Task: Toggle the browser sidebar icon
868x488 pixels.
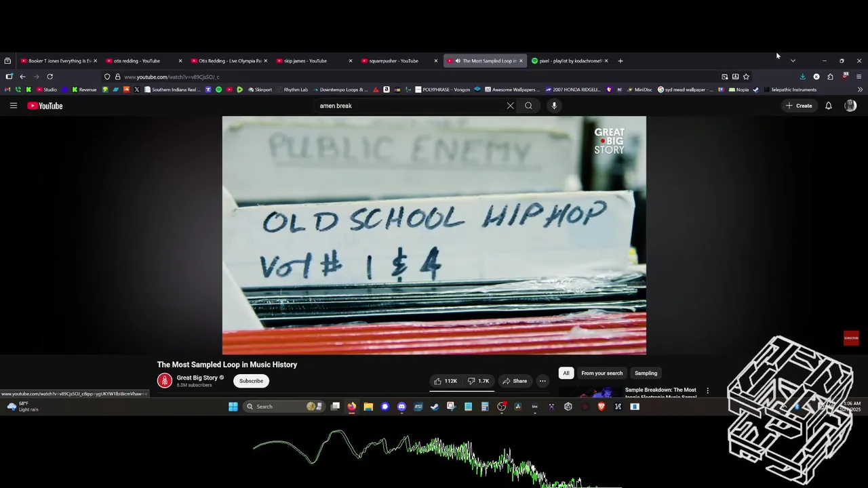Action: click(x=9, y=77)
